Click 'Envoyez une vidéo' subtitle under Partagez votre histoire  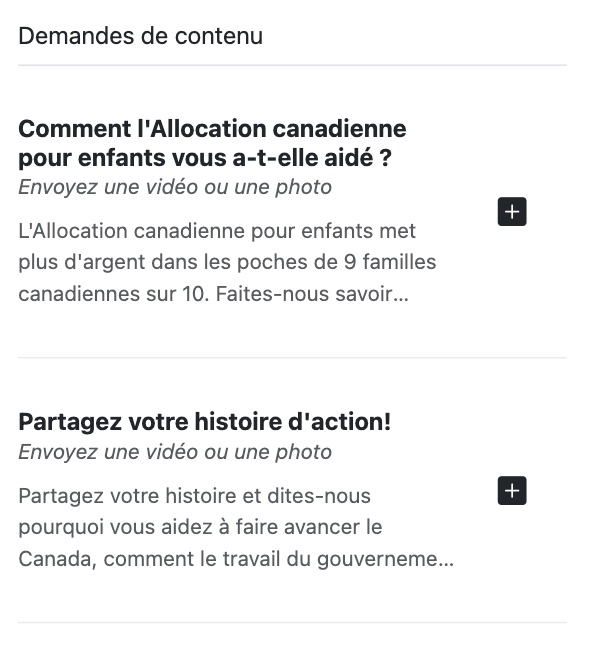click(175, 452)
